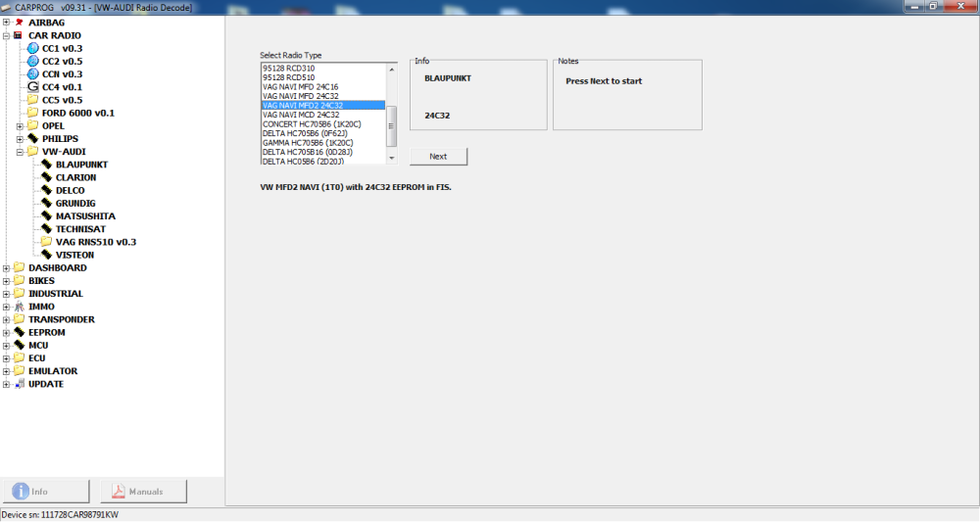Open the Info button at bottom
This screenshot has height=522, width=980.
[x=46, y=492]
